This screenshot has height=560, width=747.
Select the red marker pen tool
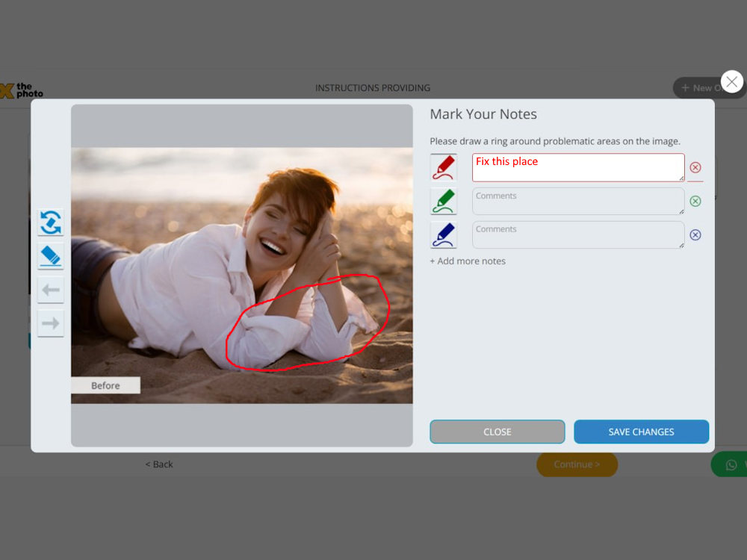(444, 167)
